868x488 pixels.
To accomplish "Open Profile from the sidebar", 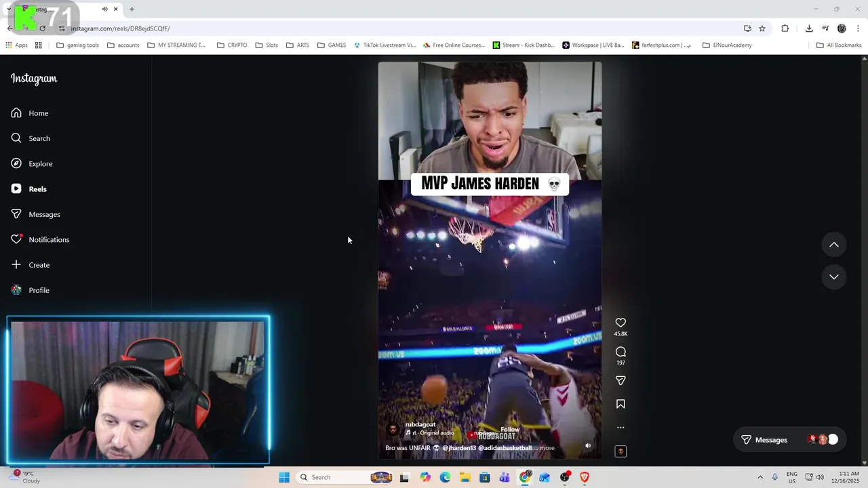I will click(x=31, y=290).
